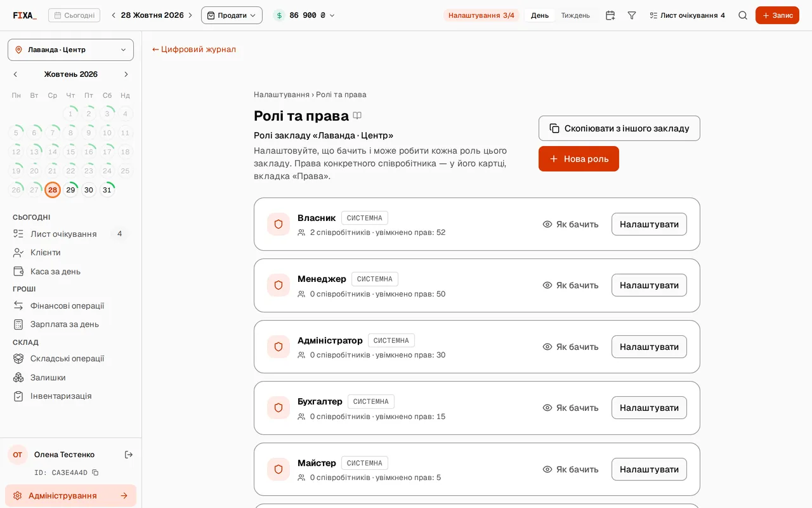Go to next day arrow after 28 Жовтня 2026
Viewport: 812px width, 508px height.
click(x=190, y=15)
